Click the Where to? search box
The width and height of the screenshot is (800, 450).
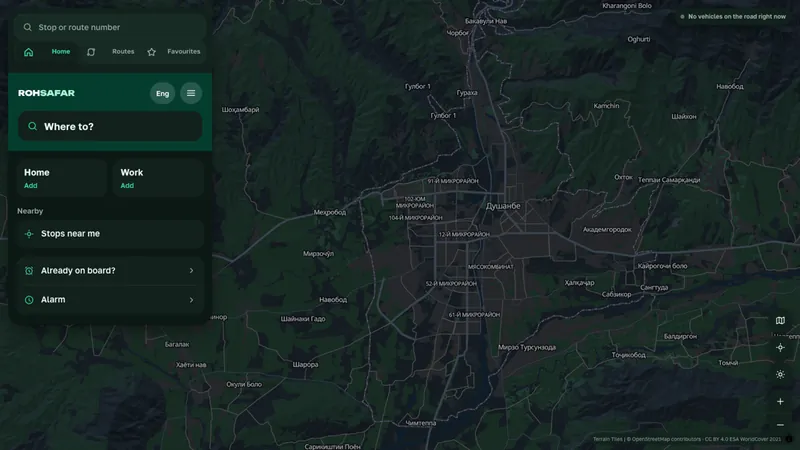click(110, 127)
